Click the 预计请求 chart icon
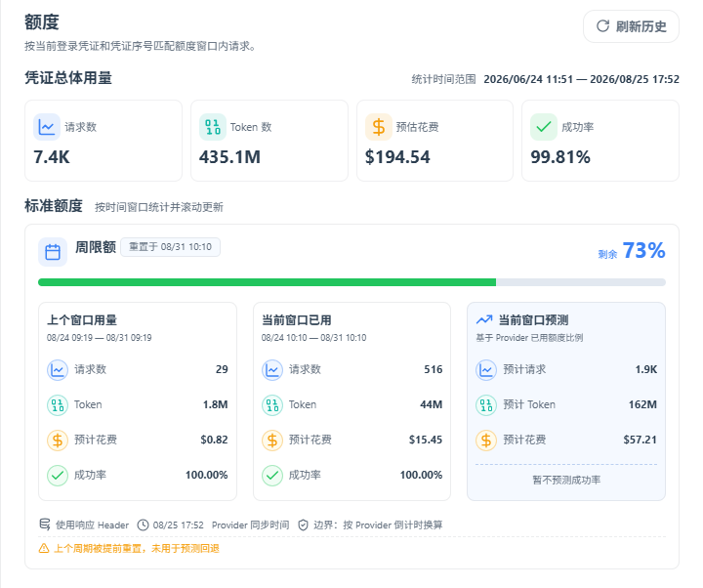Image resolution: width=703 pixels, height=588 pixels. point(486,370)
